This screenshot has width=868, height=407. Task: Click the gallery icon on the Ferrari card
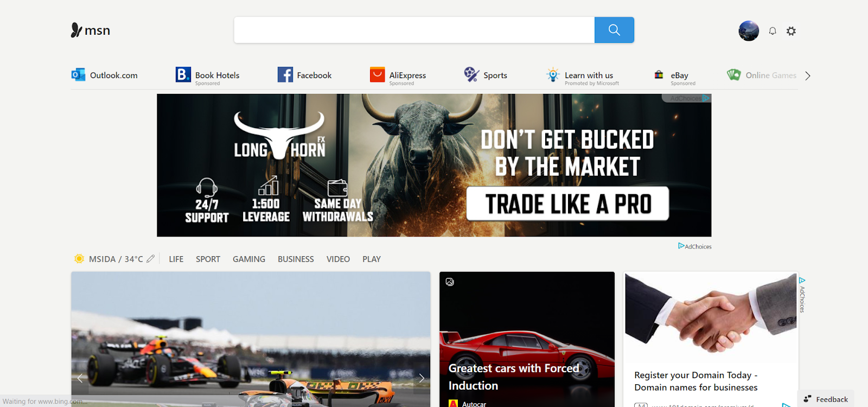click(450, 282)
